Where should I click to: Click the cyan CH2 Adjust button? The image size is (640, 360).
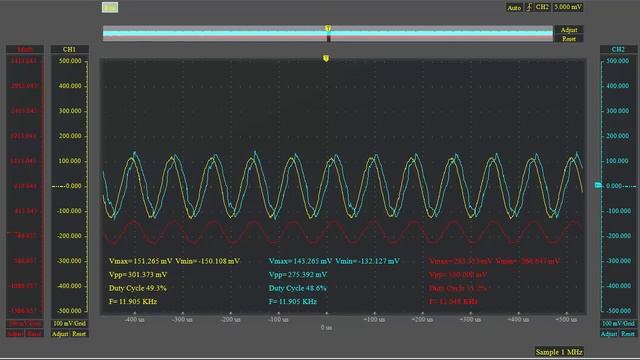609,334
